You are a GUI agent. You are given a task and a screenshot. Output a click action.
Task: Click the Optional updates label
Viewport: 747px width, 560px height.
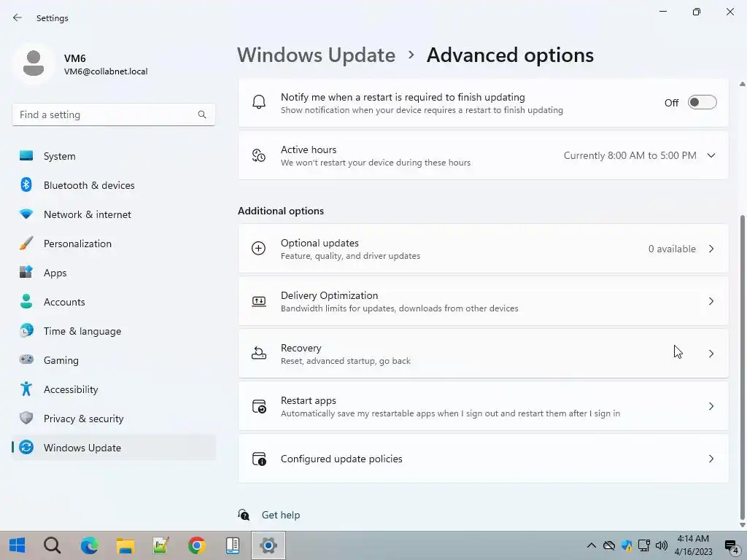click(320, 243)
